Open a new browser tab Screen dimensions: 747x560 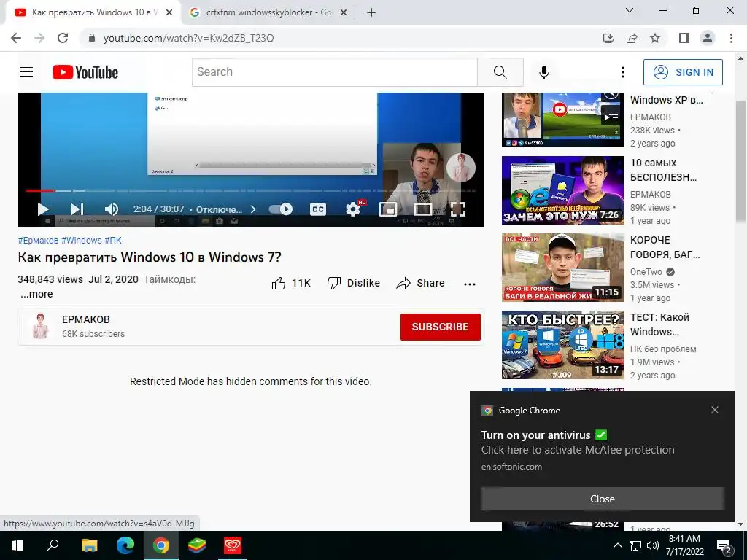pyautogui.click(x=371, y=13)
